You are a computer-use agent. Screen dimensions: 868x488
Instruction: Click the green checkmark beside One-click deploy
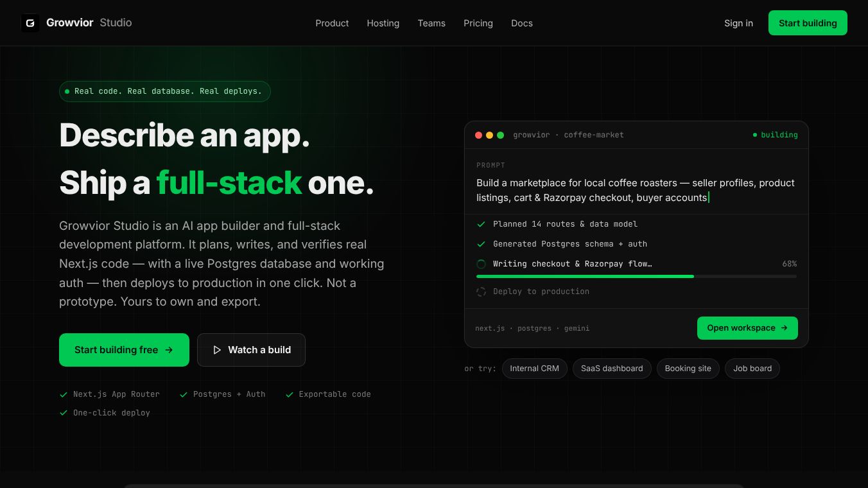tap(64, 413)
